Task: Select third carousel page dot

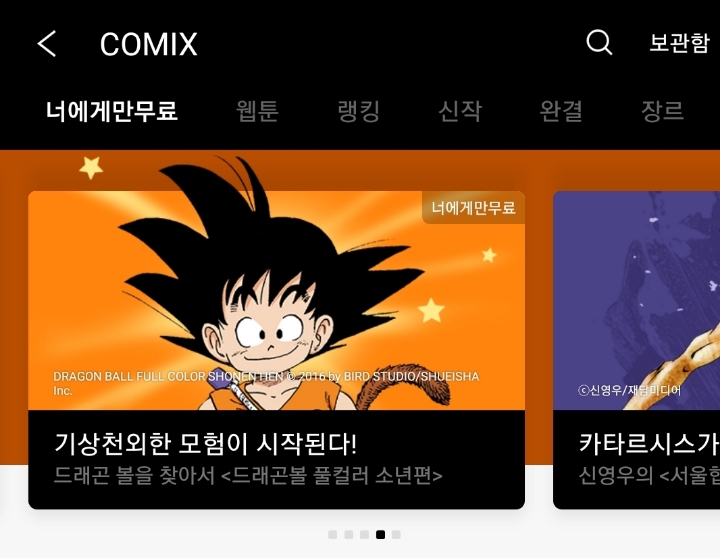Action: [365, 535]
